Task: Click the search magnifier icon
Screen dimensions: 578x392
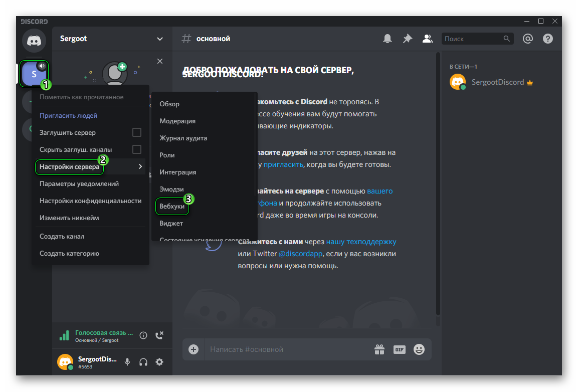Action: (507, 39)
